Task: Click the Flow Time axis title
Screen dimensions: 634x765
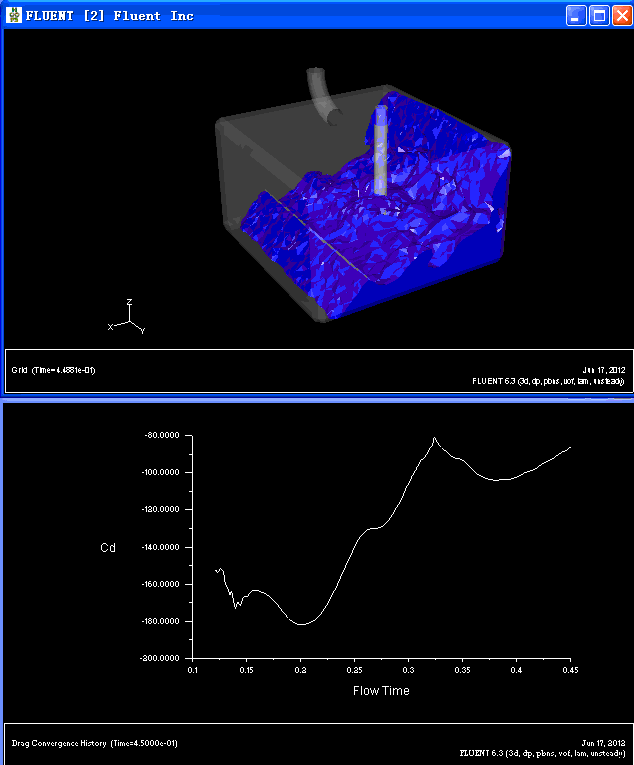Action: (381, 691)
